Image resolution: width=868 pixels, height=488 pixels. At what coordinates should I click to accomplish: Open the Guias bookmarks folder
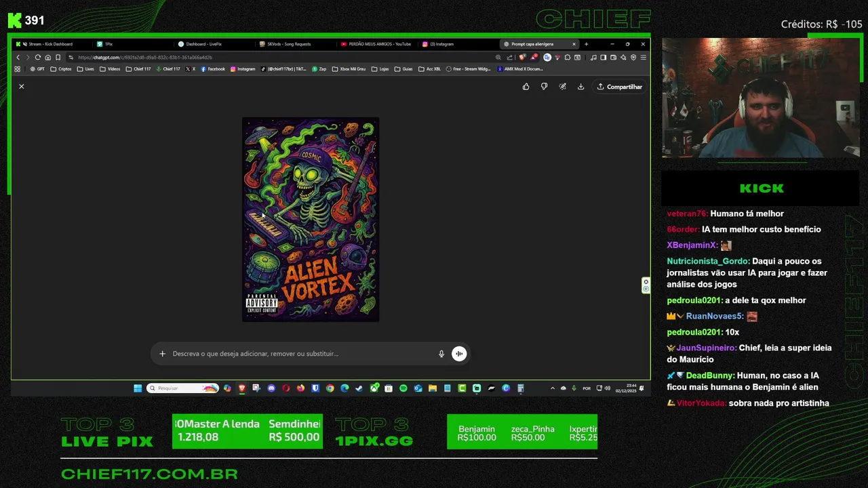403,69
